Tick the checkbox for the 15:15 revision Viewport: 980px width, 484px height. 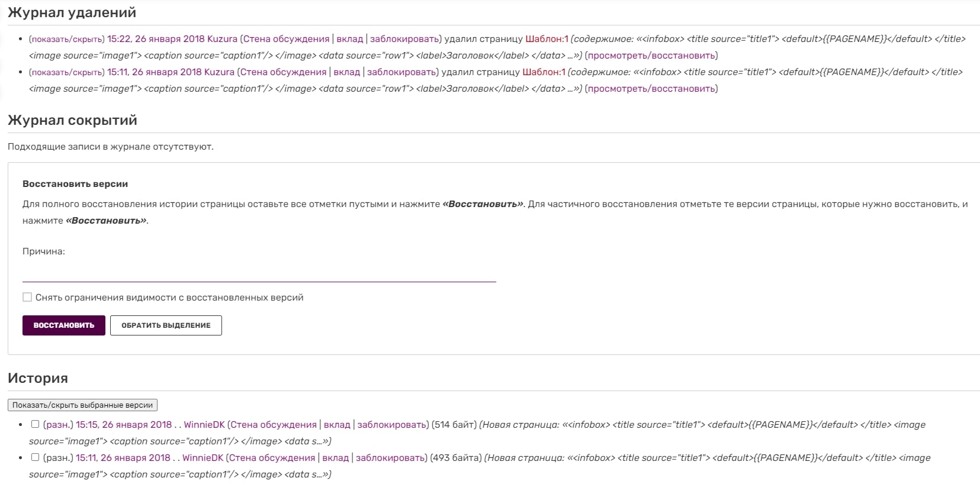pos(35,424)
